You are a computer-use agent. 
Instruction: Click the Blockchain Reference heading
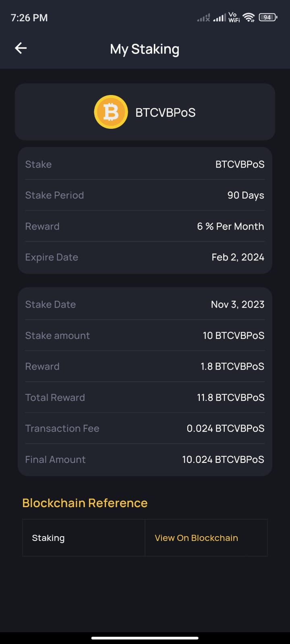click(85, 503)
